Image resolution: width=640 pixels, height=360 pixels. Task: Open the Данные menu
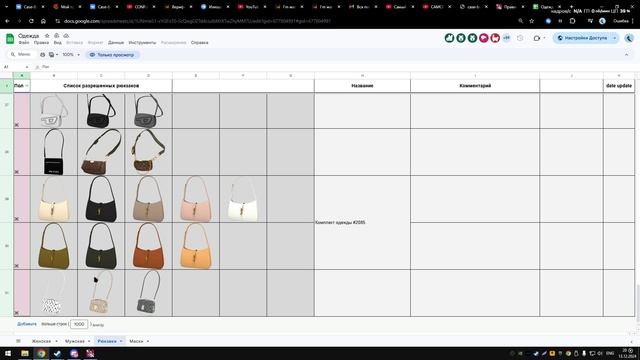click(x=116, y=42)
